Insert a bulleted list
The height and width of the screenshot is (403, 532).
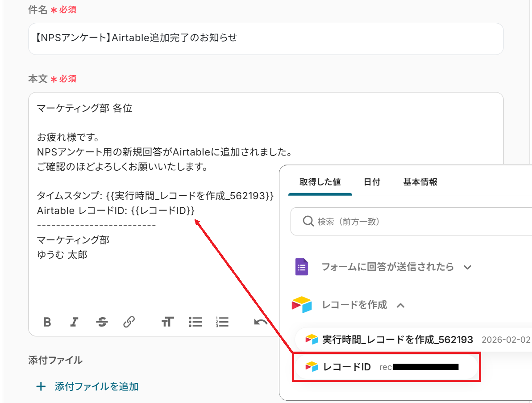pos(195,322)
